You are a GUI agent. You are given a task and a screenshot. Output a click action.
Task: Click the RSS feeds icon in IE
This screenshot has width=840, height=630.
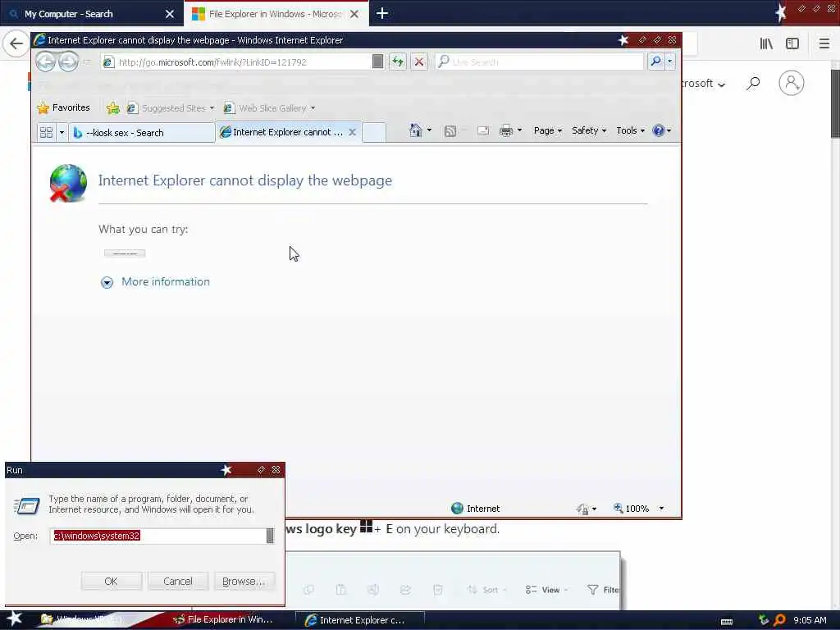point(450,131)
